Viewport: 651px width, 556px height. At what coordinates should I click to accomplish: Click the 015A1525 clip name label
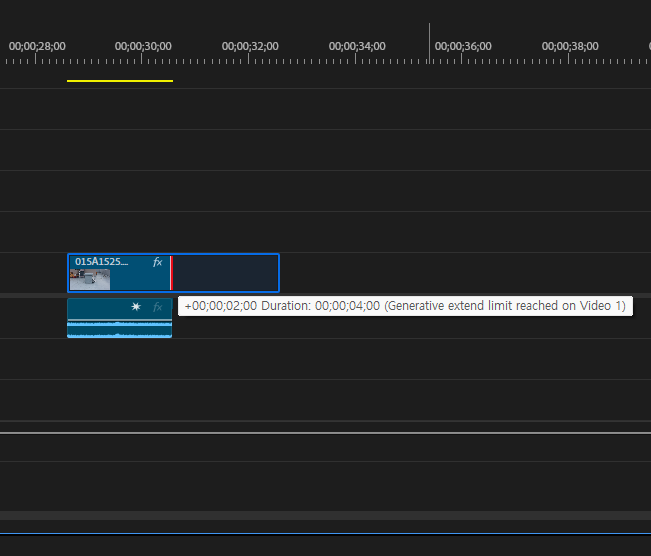click(101, 262)
